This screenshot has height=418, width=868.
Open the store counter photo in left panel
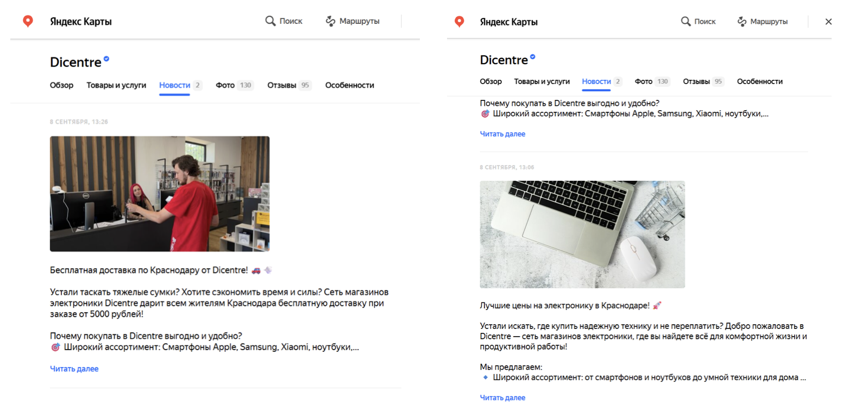coord(160,194)
